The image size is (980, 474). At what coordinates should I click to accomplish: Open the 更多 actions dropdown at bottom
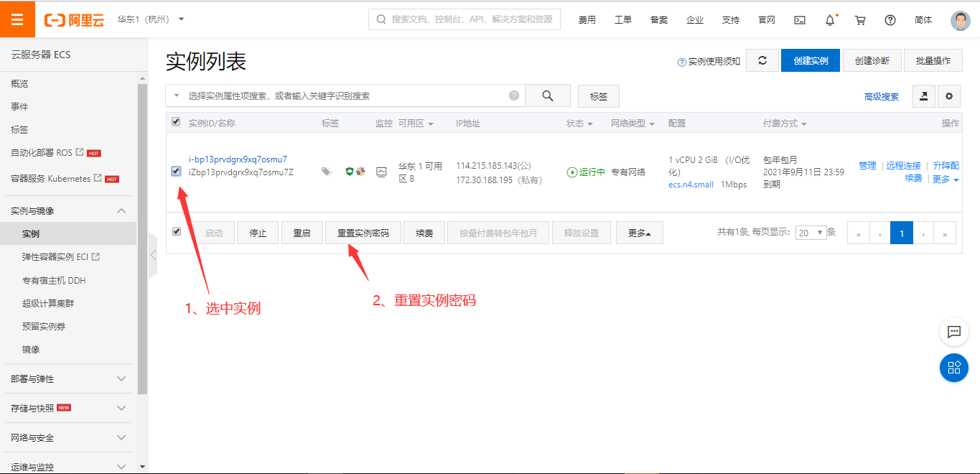point(638,232)
